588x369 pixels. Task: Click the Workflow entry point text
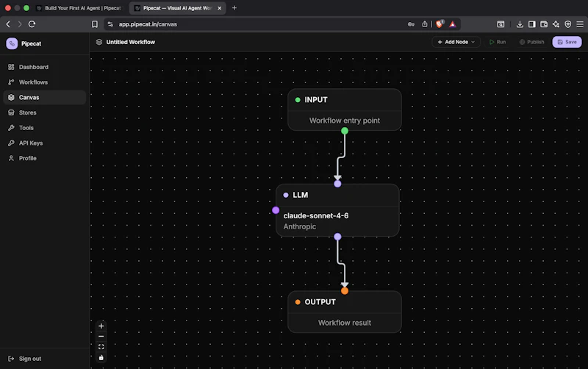click(x=345, y=121)
